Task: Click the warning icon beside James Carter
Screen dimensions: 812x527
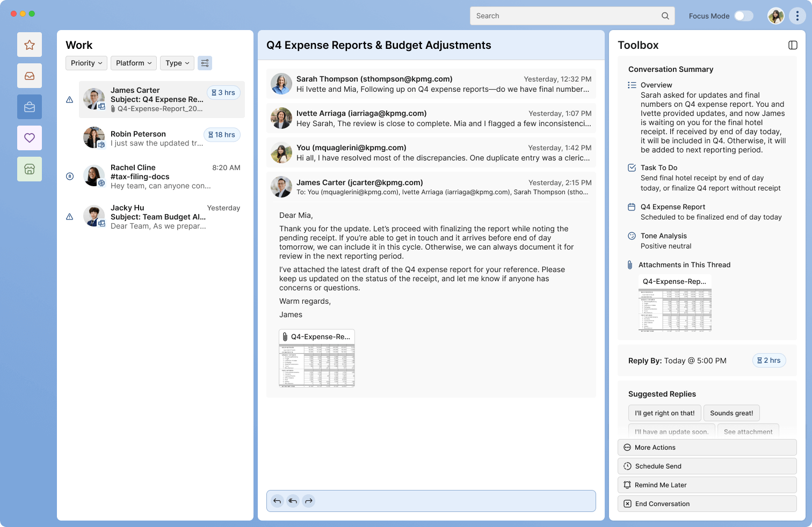Action: click(x=69, y=100)
